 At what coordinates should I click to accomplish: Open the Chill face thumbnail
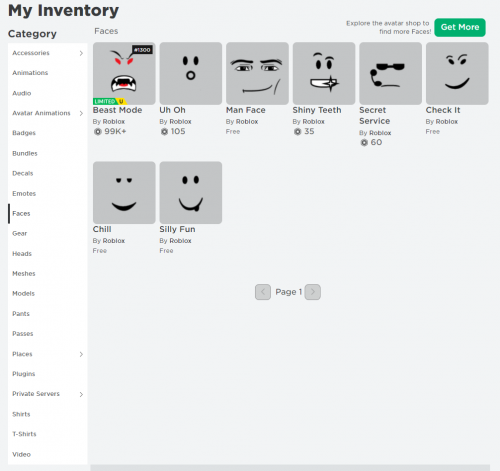click(x=124, y=193)
